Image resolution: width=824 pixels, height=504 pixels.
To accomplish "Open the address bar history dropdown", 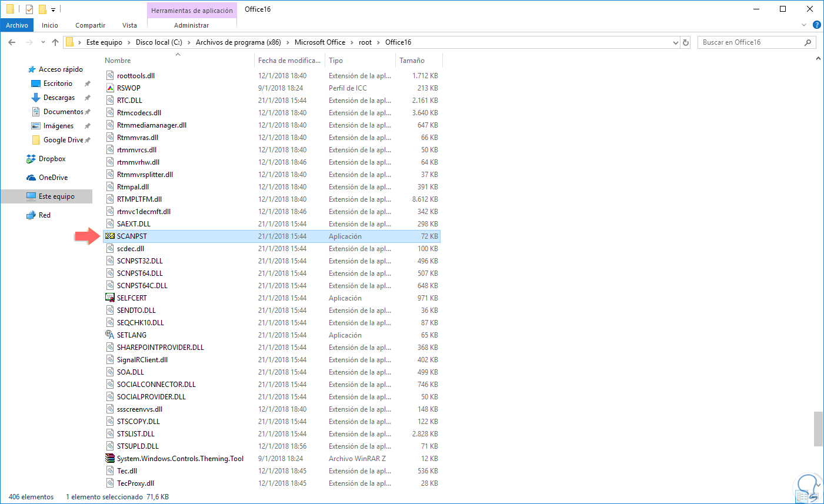I will coord(676,42).
